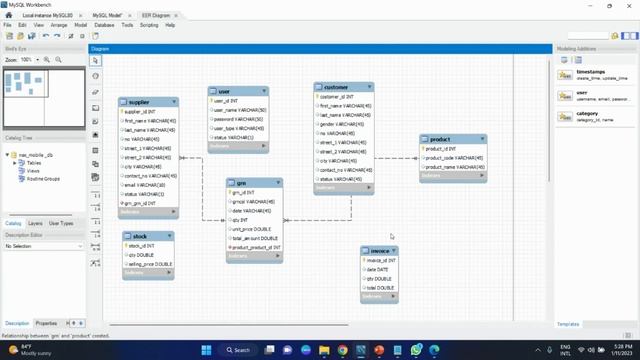The height and width of the screenshot is (360, 640).
Task: Collapse the supplier table using header arrow
Action: coord(174,102)
